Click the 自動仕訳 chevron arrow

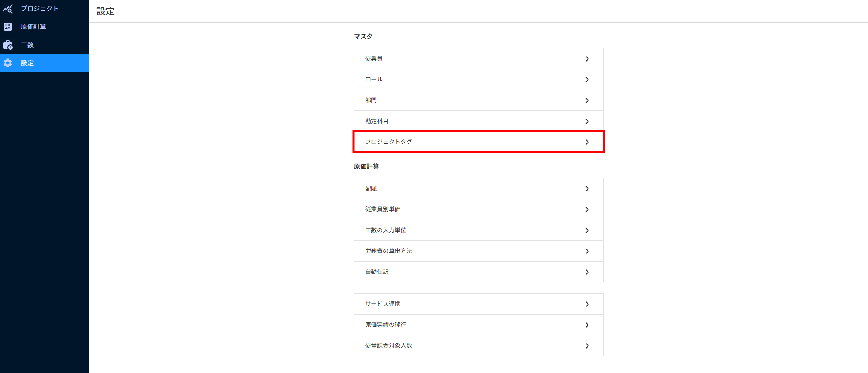point(587,272)
